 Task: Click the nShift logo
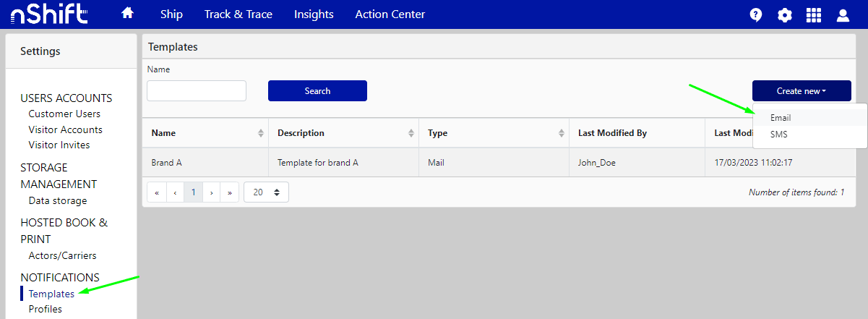pos(49,14)
